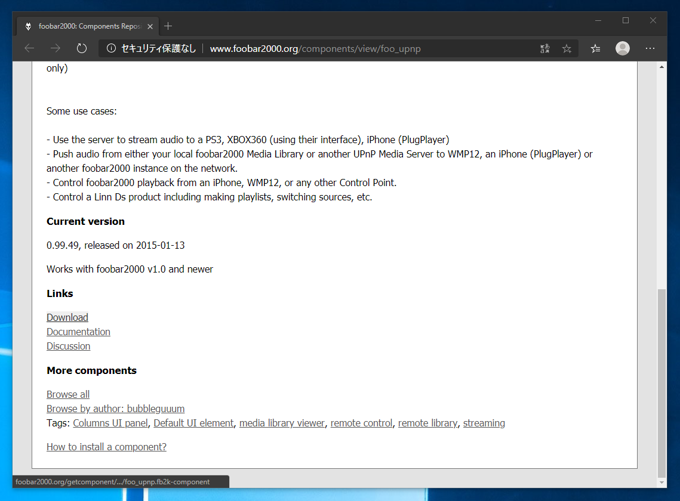Viewport: 680px width, 501px height.
Task: Open the Browse all link
Action: 68,394
